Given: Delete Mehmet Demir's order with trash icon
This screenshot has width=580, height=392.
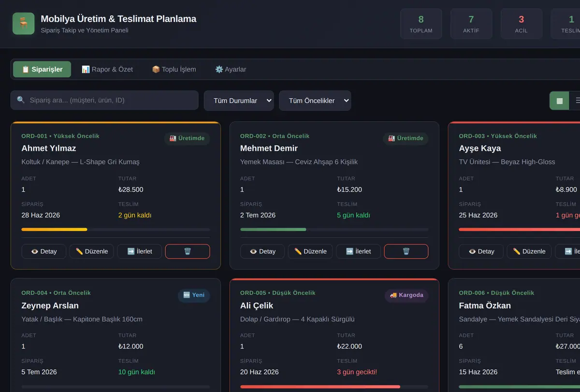Looking at the screenshot, I should coord(406,251).
